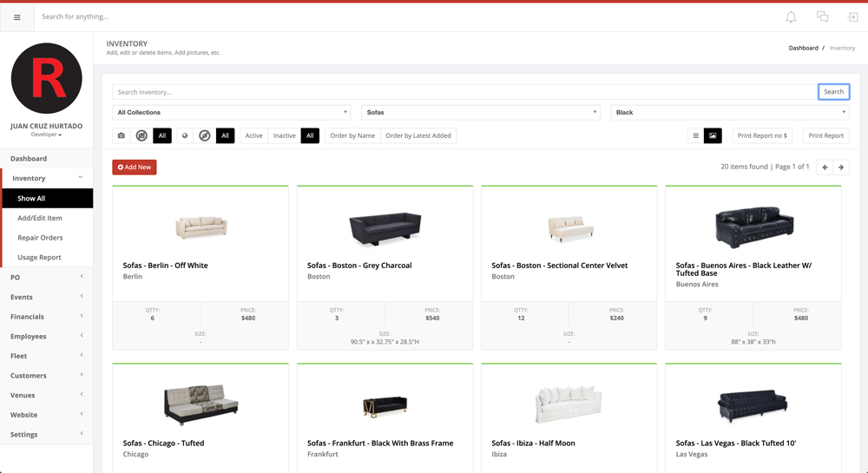Click the hamburger menu icon
Viewport: 868px width, 473px height.
(x=16, y=17)
